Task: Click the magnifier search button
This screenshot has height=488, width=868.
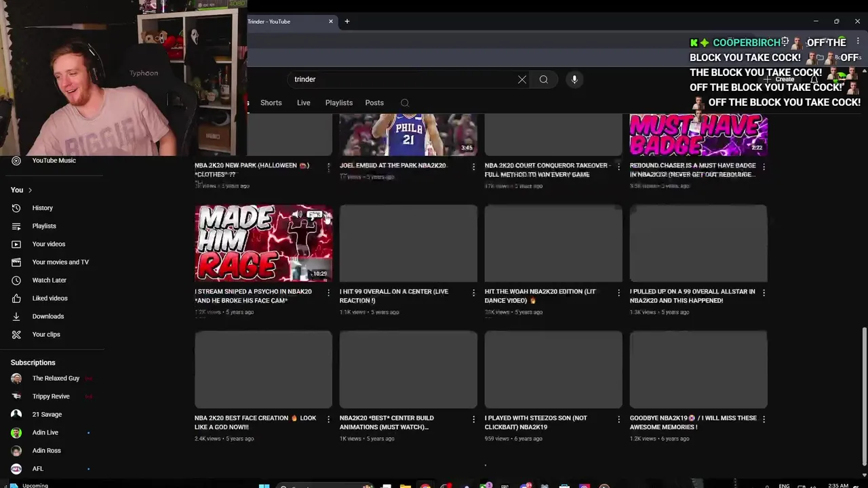Action: [x=544, y=79]
